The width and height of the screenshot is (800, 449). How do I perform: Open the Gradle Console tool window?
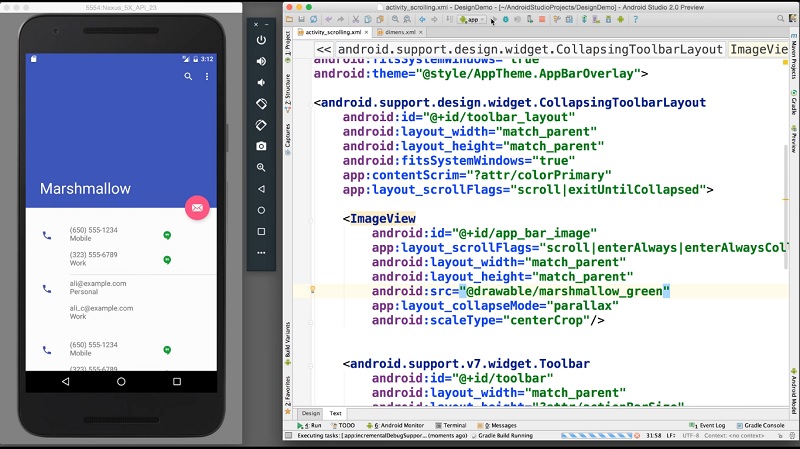click(760, 425)
